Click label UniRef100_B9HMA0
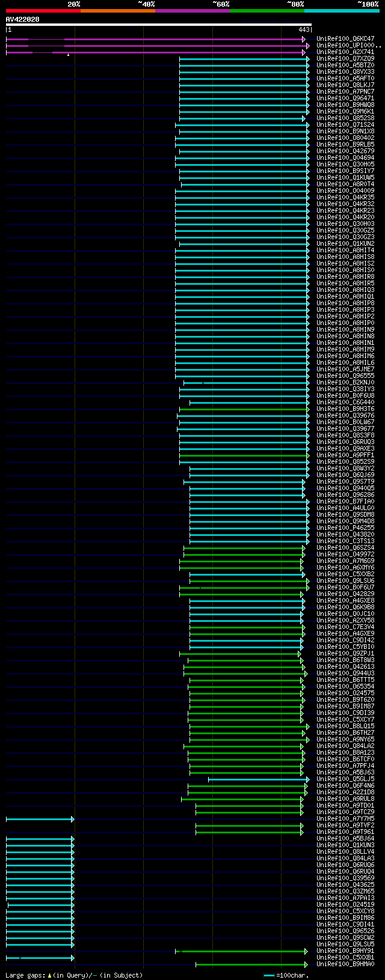The image size is (385, 980). (x=345, y=964)
